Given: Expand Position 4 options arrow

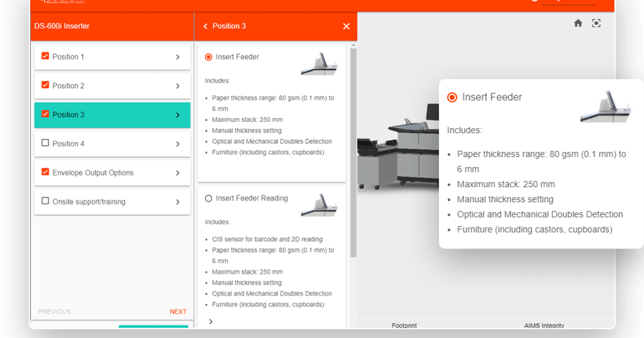Looking at the screenshot, I should [178, 144].
